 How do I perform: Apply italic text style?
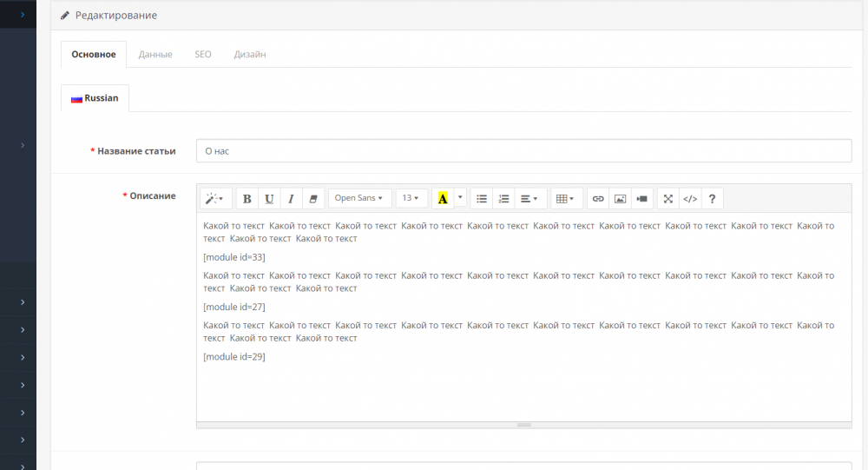pos(291,198)
